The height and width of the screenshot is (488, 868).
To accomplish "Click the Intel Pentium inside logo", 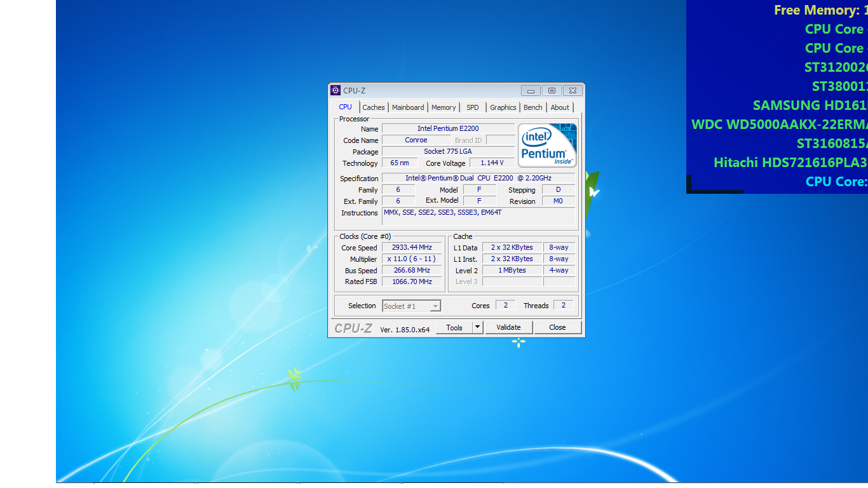I will [x=548, y=146].
